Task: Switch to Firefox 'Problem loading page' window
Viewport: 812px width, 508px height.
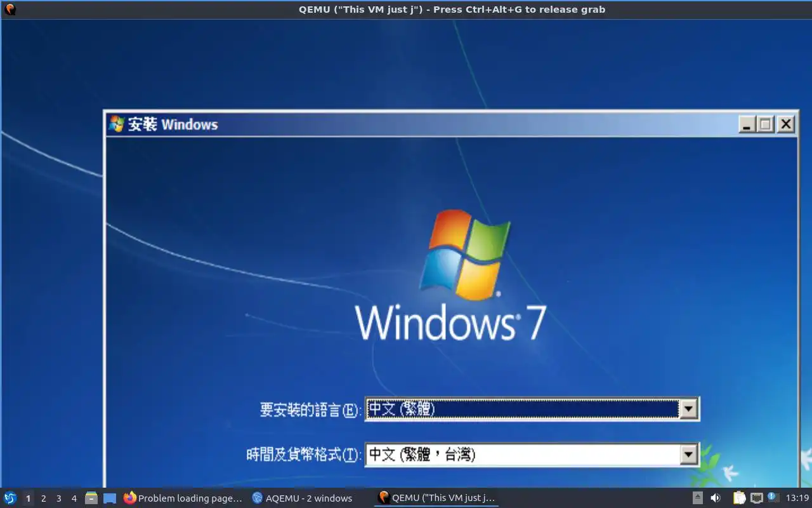Action: (183, 498)
